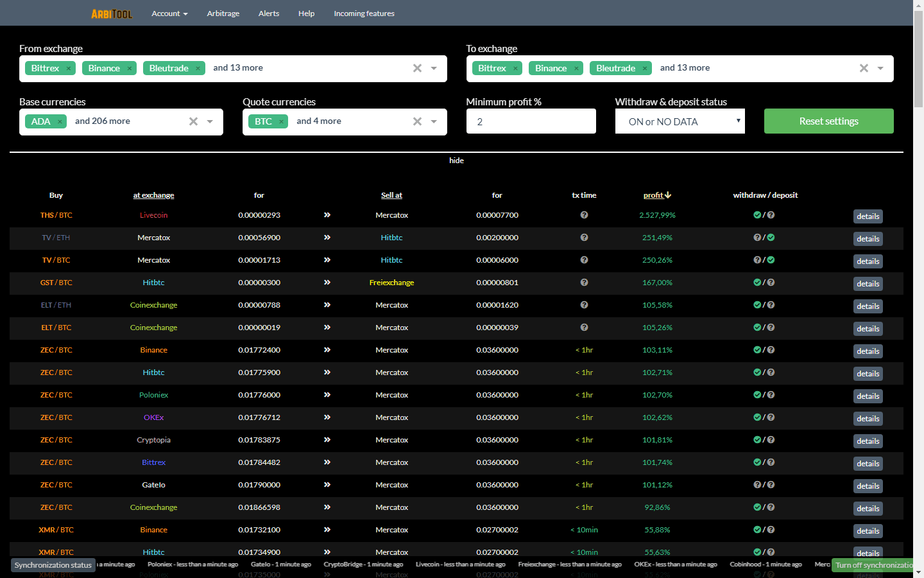Click Livecoin exchange link in THS/BTC row

[154, 215]
